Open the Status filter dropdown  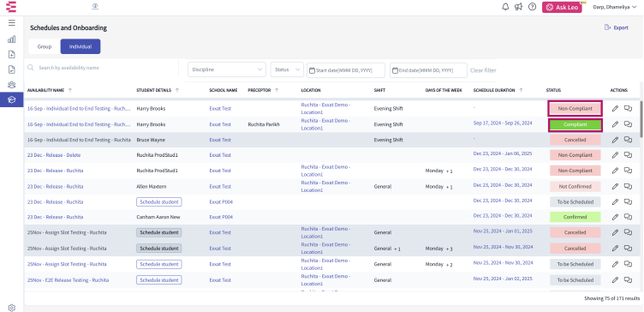pyautogui.click(x=287, y=70)
